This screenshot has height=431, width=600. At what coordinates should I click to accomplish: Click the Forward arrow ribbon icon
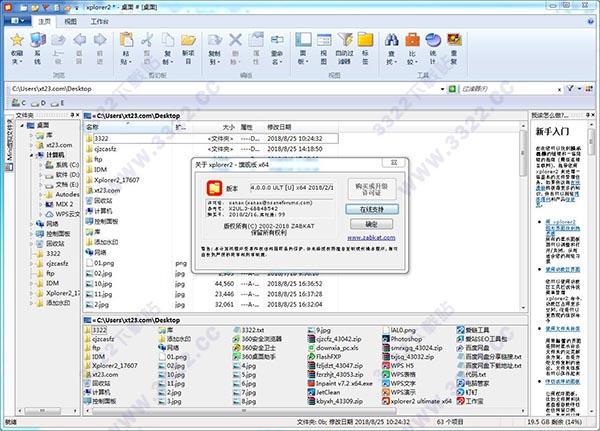pyautogui.click(x=100, y=48)
